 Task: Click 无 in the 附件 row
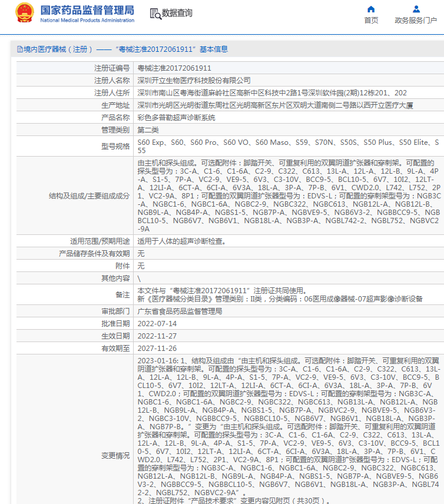click(141, 266)
